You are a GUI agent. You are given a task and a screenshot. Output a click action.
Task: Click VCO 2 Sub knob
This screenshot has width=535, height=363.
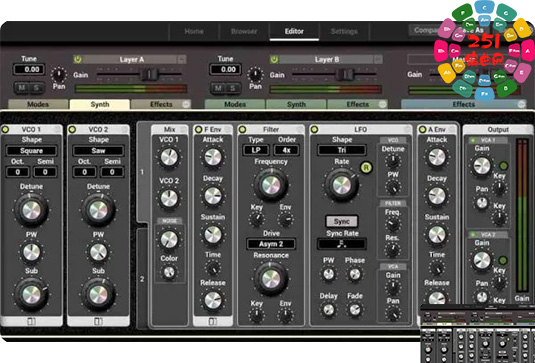[x=98, y=294]
